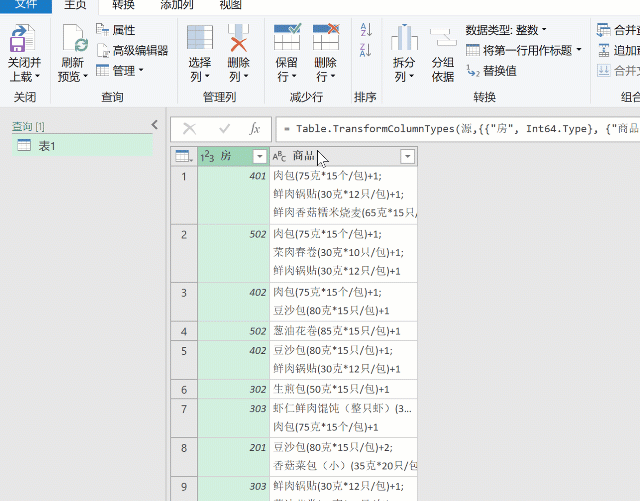This screenshot has width=640, height=501.
Task: Open the 房 column filter dropdown
Action: click(x=260, y=156)
